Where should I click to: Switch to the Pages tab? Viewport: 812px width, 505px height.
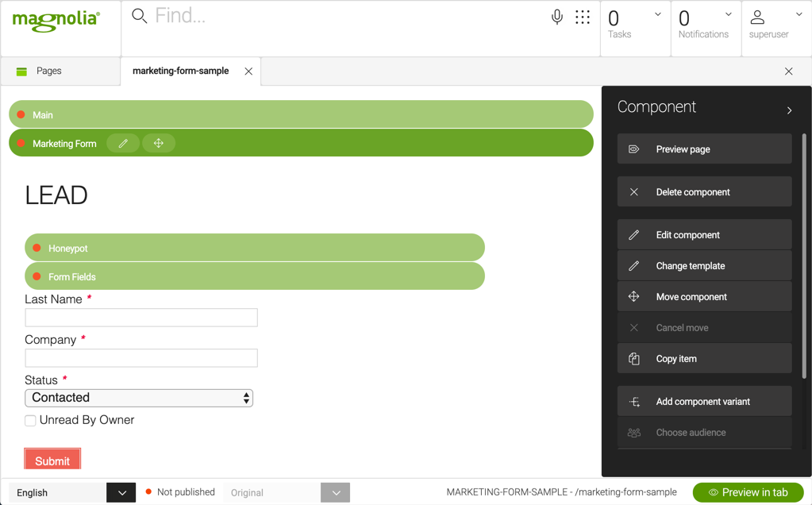[60, 71]
